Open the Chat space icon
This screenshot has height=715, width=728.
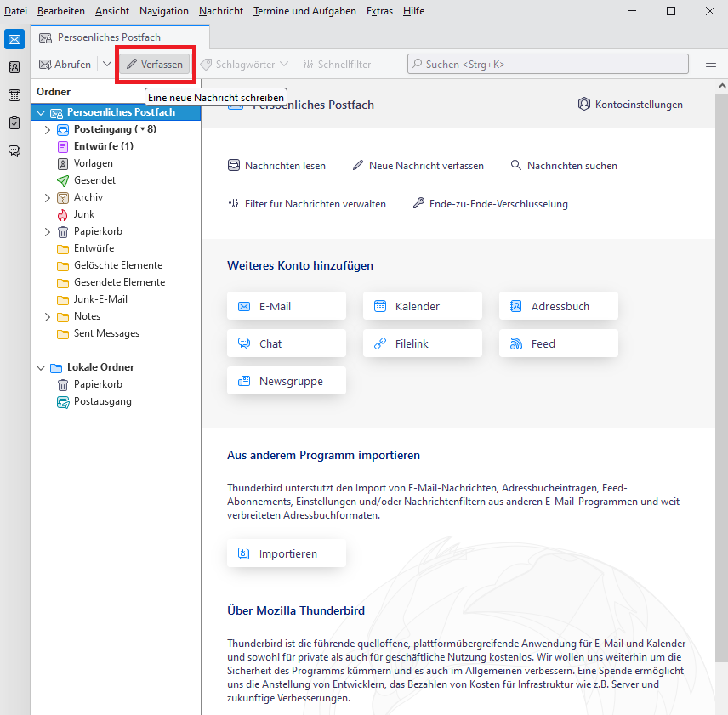(14, 151)
